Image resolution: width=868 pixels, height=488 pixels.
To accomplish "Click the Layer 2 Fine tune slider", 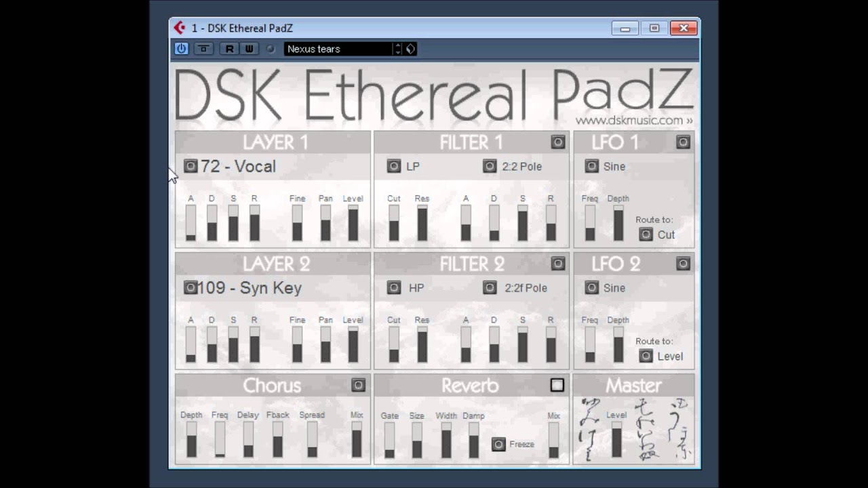I will click(x=297, y=344).
